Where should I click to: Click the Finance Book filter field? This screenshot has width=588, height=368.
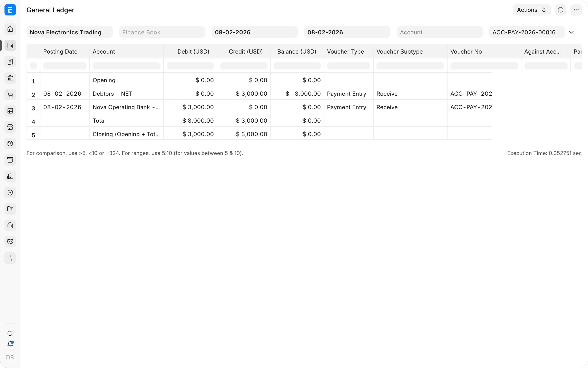point(162,32)
